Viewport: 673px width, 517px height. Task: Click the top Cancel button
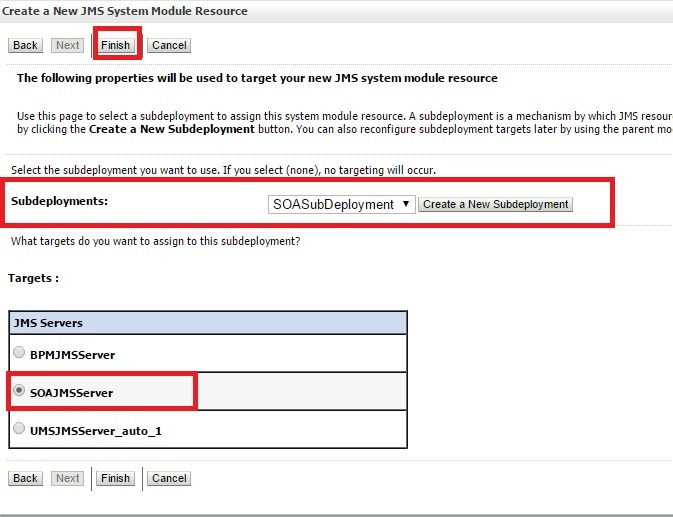pos(169,45)
